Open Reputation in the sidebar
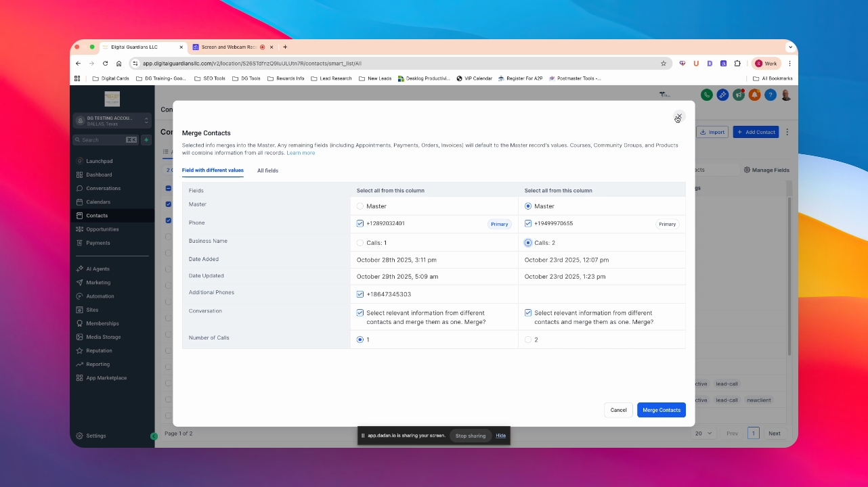Image resolution: width=868 pixels, height=487 pixels. (99, 350)
